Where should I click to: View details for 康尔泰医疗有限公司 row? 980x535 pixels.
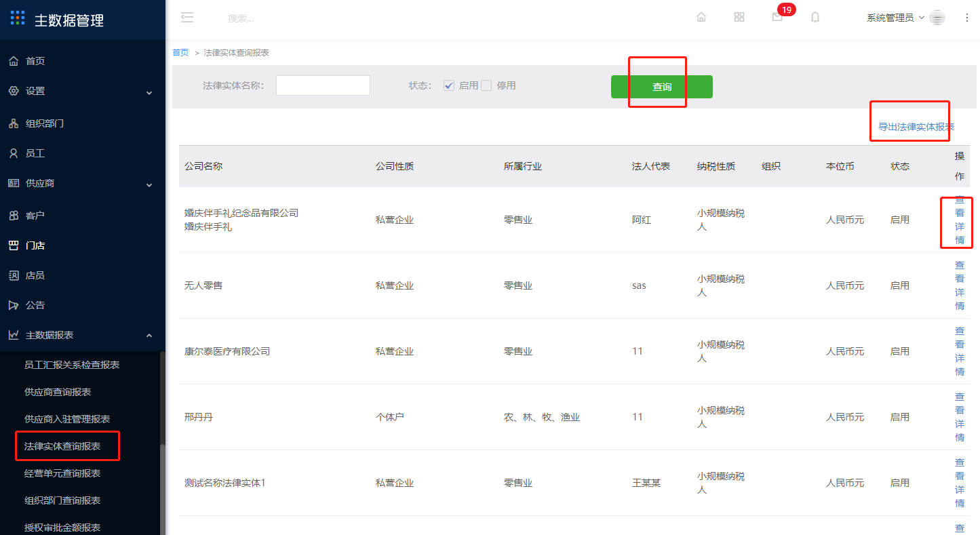tap(960, 351)
